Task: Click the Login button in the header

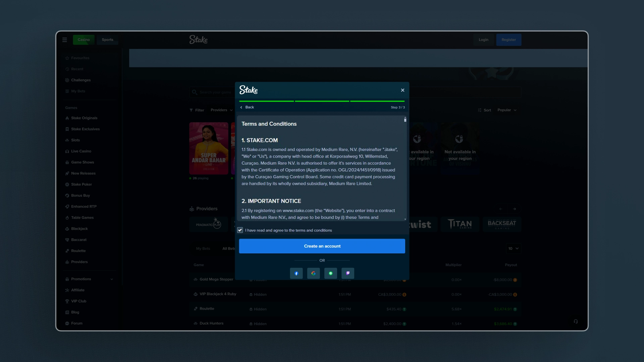Action: [483, 40]
